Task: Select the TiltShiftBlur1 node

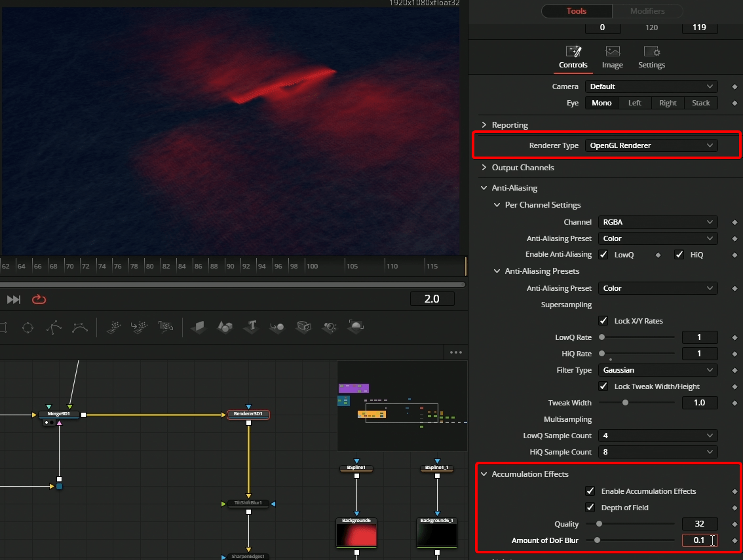Action: pos(248,503)
